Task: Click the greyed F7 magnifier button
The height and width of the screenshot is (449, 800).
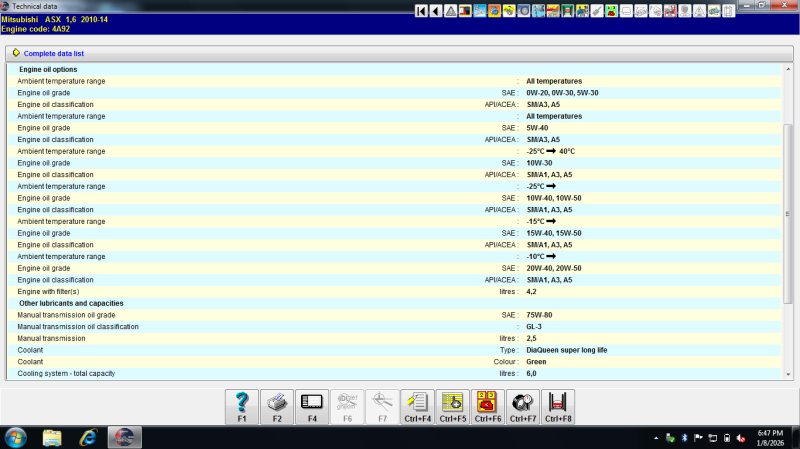Action: click(383, 407)
